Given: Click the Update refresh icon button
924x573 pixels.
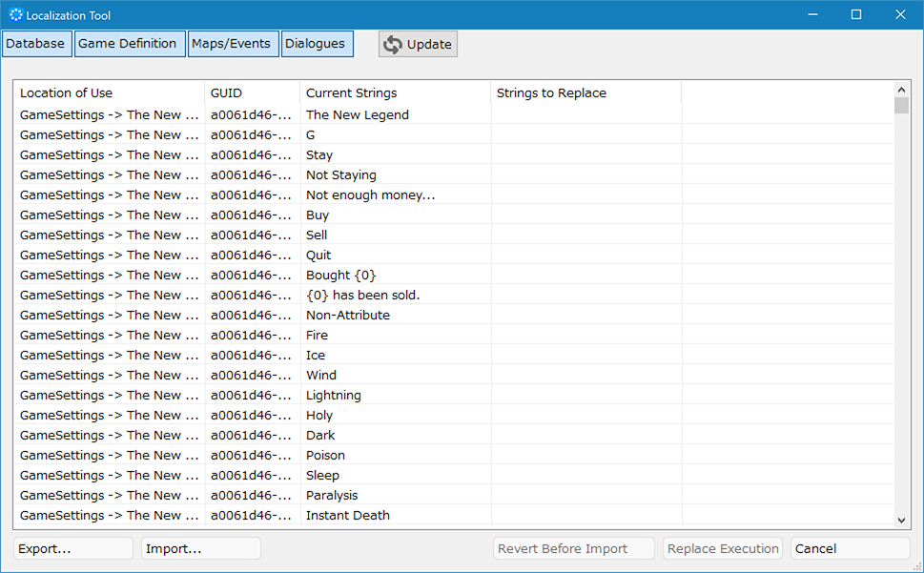Looking at the screenshot, I should 418,44.
